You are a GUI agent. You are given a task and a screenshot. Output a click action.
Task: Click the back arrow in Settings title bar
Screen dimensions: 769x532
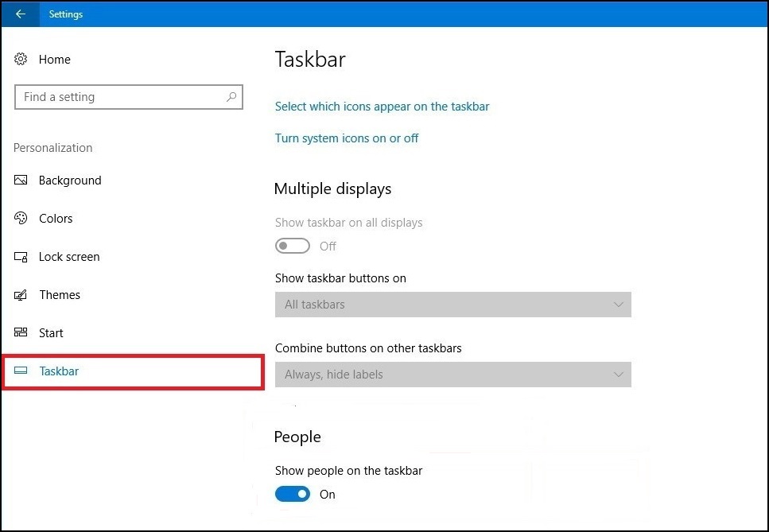coord(21,14)
